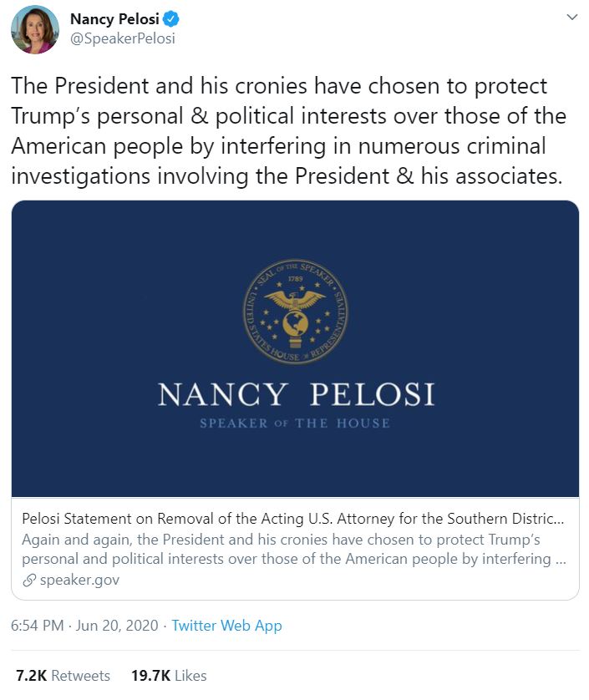Screen dimensions: 589x700
Task: Expand the tweet options chevron
Action: [x=571, y=18]
